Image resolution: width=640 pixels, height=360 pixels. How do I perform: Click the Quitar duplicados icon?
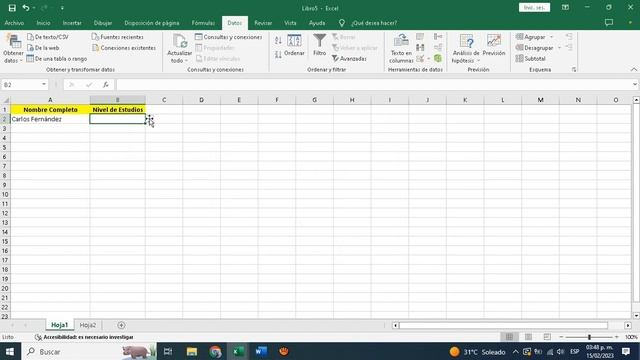pos(420,48)
